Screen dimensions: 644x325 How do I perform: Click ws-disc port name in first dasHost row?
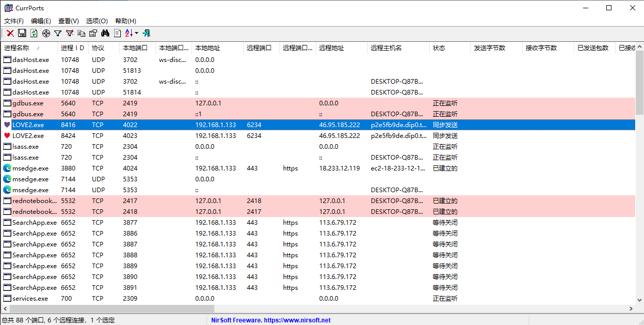[172, 60]
